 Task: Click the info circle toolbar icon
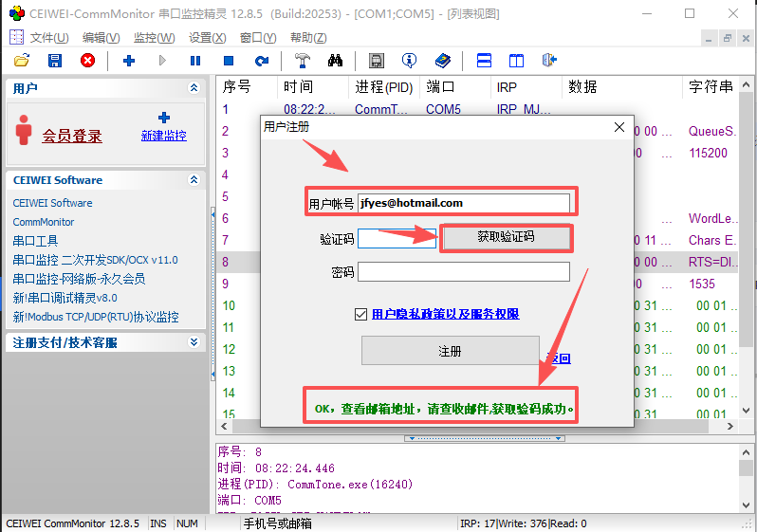[409, 61]
